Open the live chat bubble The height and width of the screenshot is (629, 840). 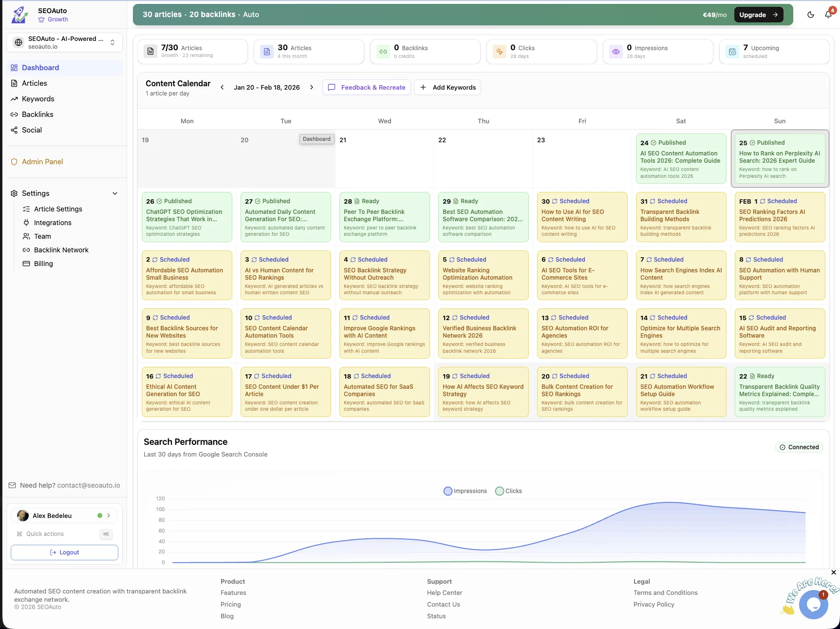click(x=813, y=605)
